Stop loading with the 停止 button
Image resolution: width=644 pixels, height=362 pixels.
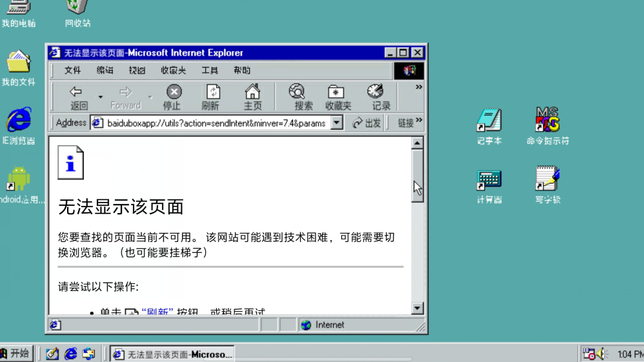(x=174, y=97)
